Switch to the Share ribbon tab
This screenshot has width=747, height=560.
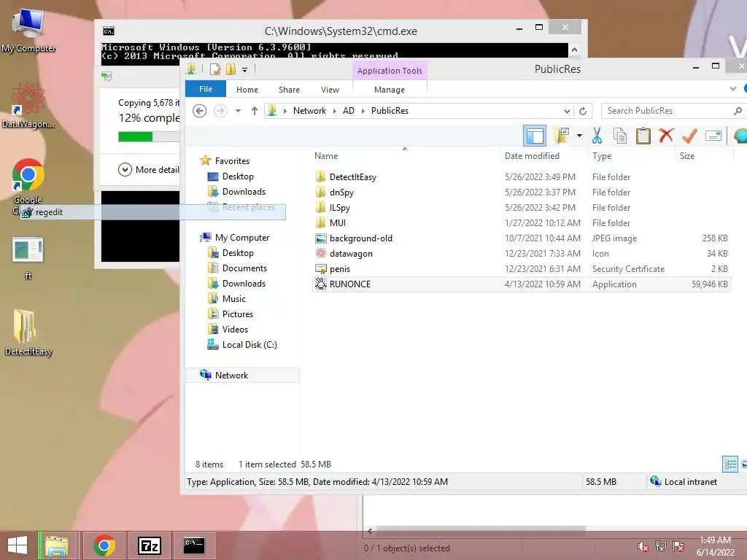coord(289,90)
